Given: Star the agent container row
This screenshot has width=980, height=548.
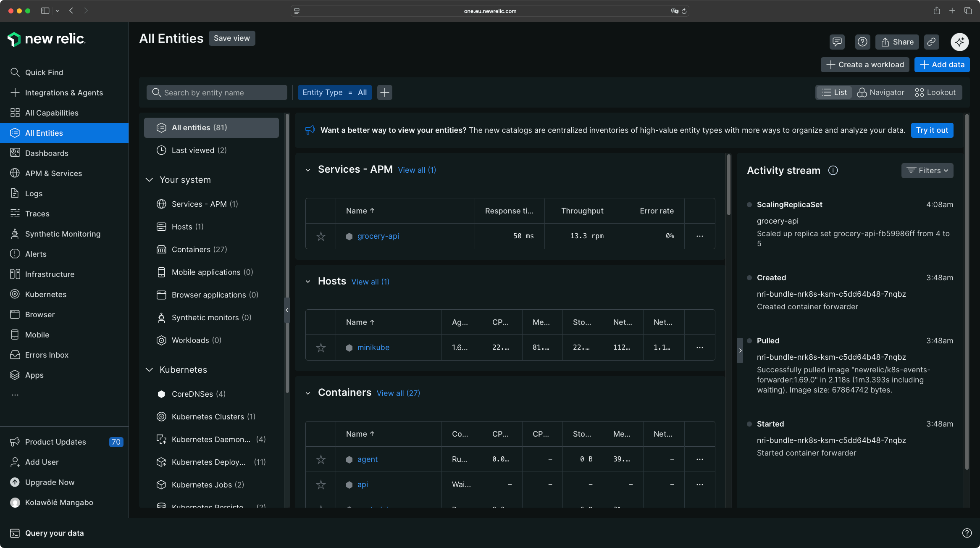Looking at the screenshot, I should [x=321, y=459].
